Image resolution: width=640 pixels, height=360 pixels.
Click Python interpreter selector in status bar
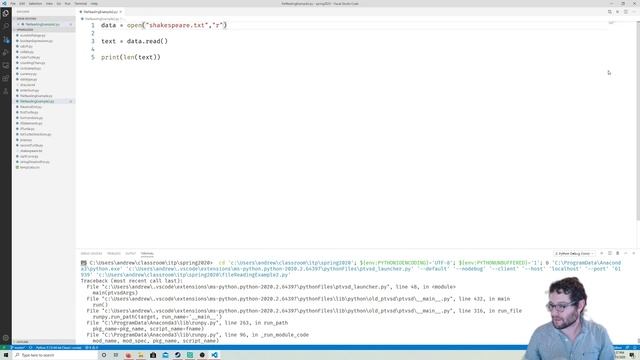point(58,348)
